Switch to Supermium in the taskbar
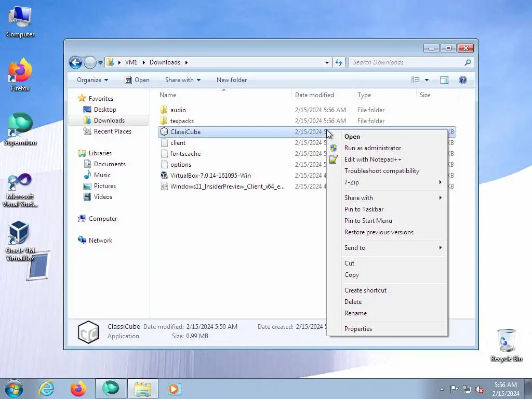The height and width of the screenshot is (399, 532). click(111, 389)
